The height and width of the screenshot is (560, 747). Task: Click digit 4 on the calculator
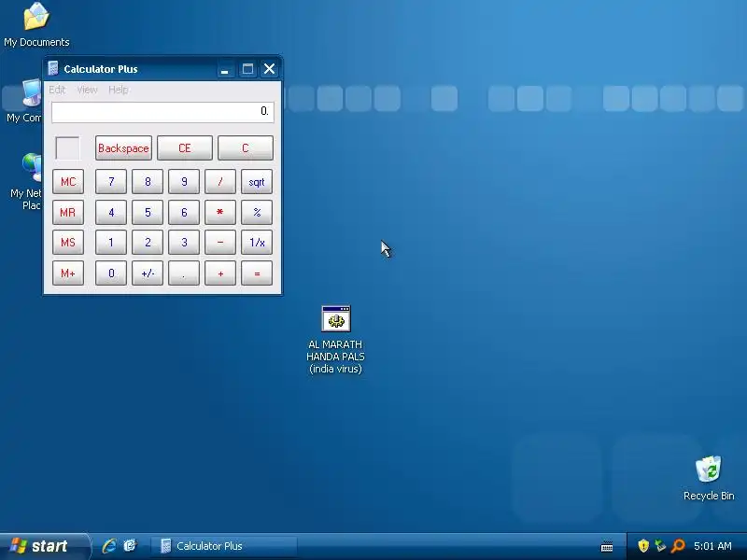[x=111, y=212]
